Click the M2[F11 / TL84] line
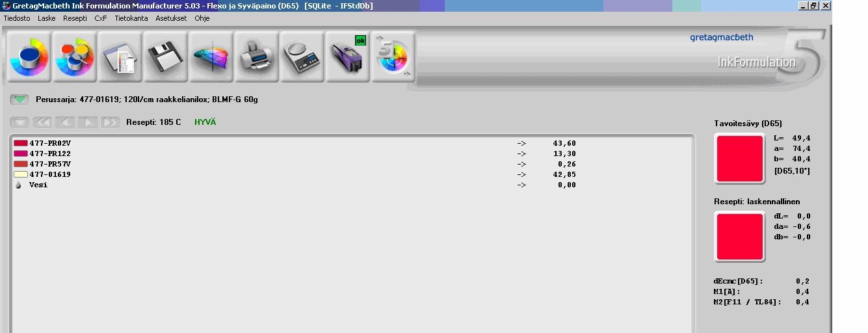 [761, 302]
